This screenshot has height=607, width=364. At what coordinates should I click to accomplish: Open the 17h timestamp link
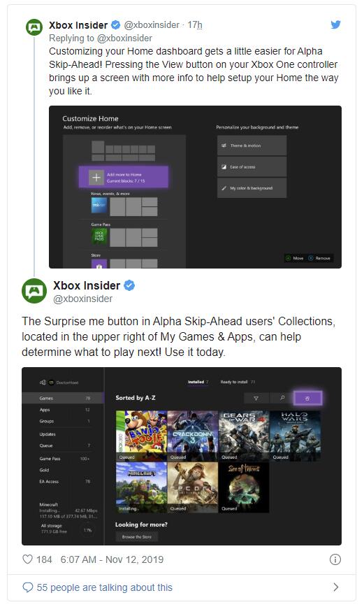pyautogui.click(x=195, y=24)
